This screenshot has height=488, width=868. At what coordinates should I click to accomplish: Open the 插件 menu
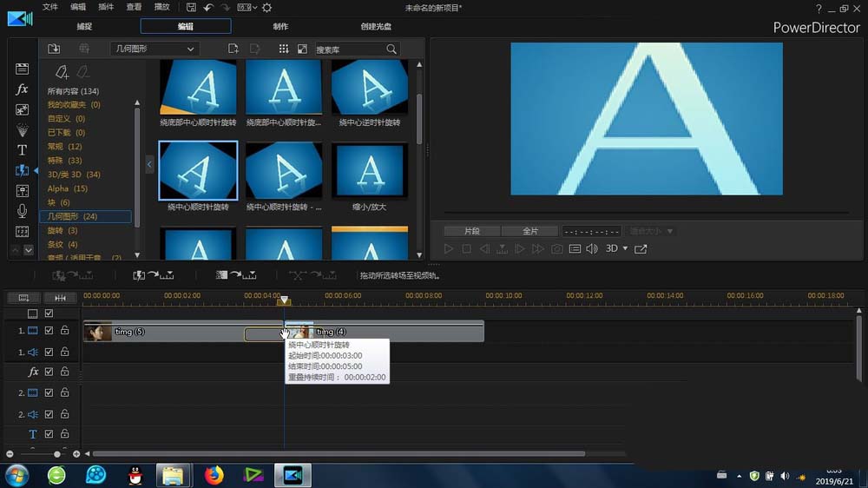point(106,7)
